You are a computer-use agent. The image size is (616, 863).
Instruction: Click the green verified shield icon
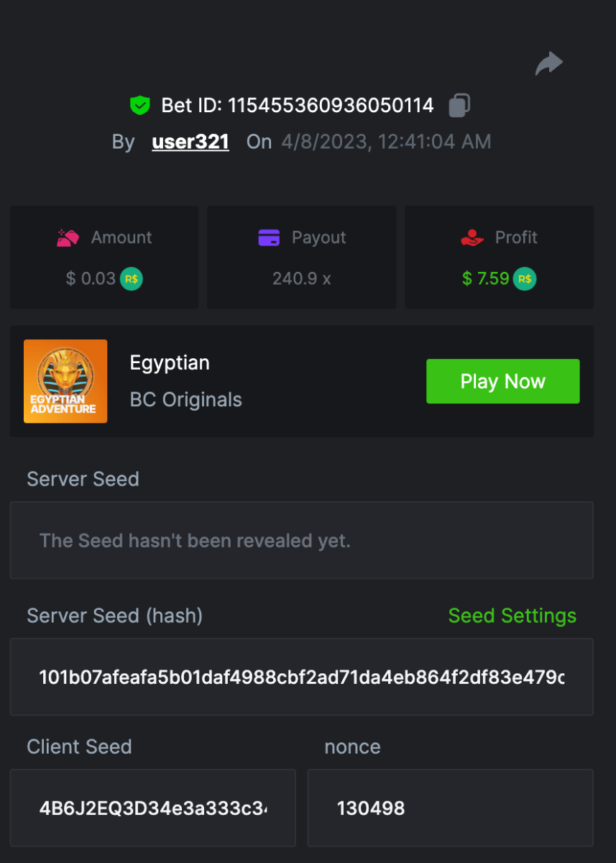coord(139,106)
